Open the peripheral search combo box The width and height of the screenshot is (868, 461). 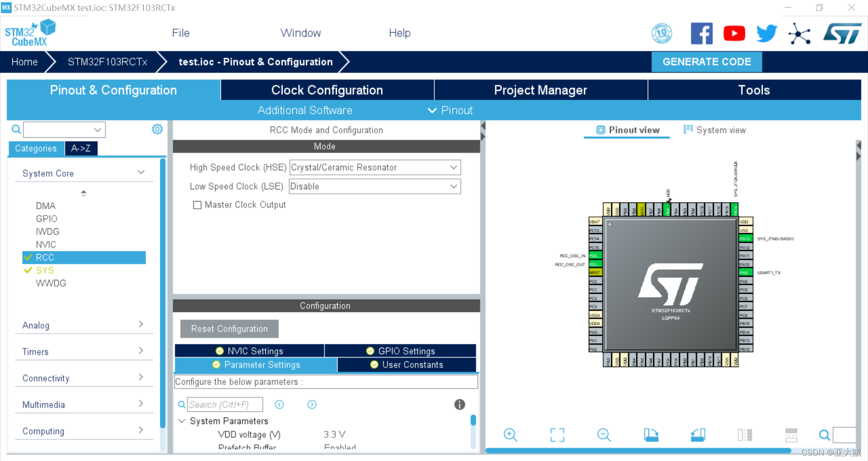pyautogui.click(x=64, y=130)
